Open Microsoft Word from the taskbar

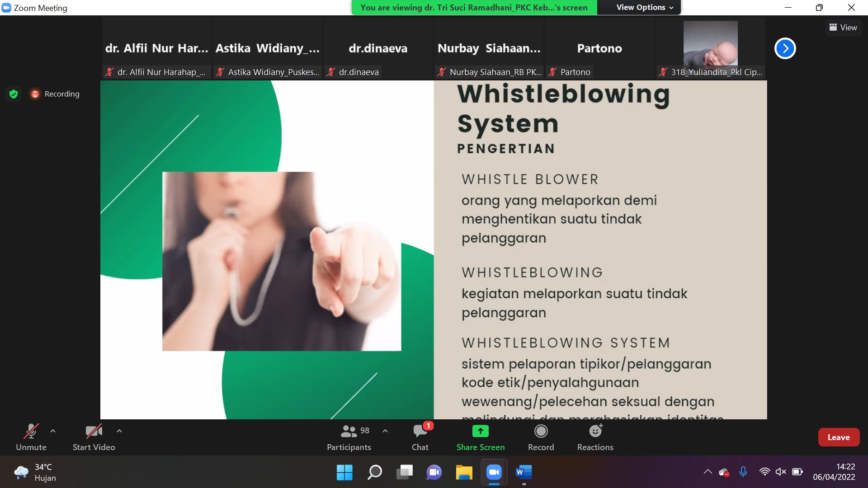pos(524,473)
